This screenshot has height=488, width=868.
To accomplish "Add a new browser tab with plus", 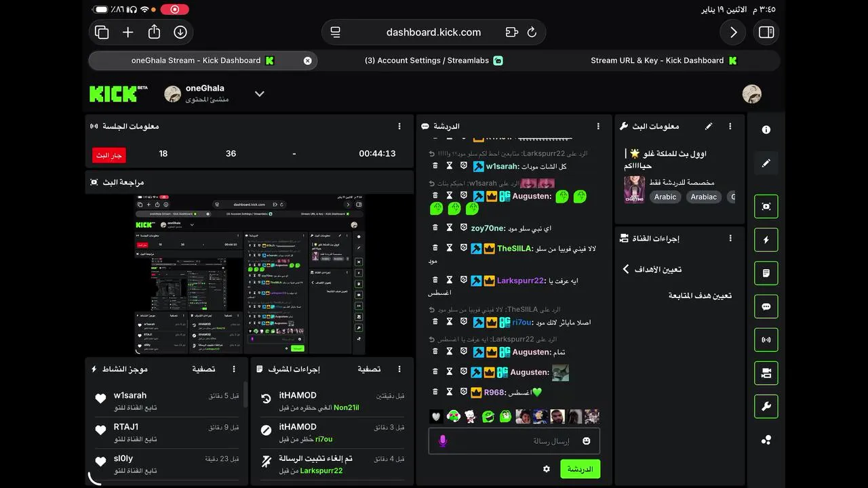I will (x=128, y=32).
